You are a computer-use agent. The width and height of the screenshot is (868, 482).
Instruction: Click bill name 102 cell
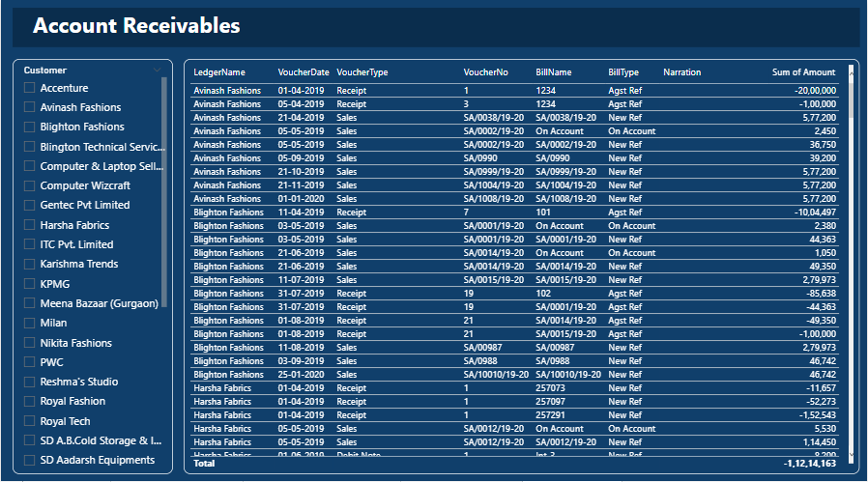pyautogui.click(x=543, y=294)
